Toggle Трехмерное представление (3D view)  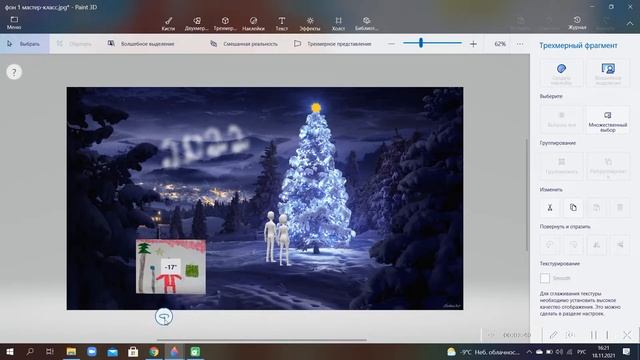[x=333, y=44]
